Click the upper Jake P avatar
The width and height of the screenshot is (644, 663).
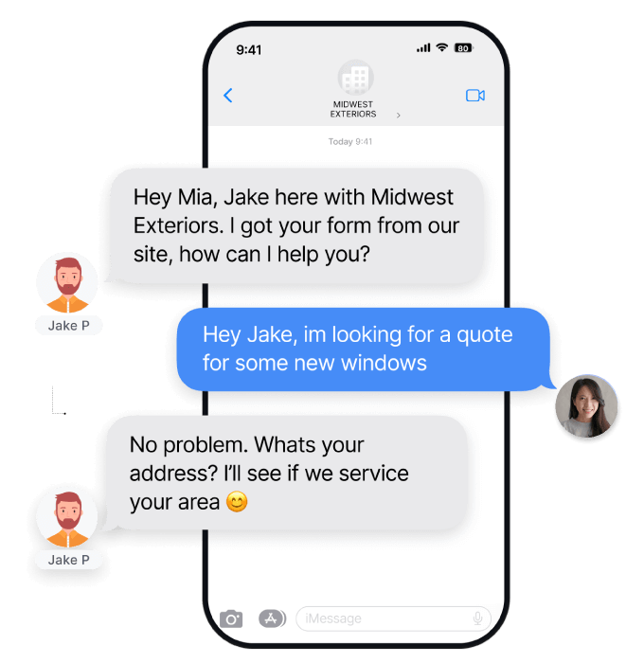click(x=67, y=283)
